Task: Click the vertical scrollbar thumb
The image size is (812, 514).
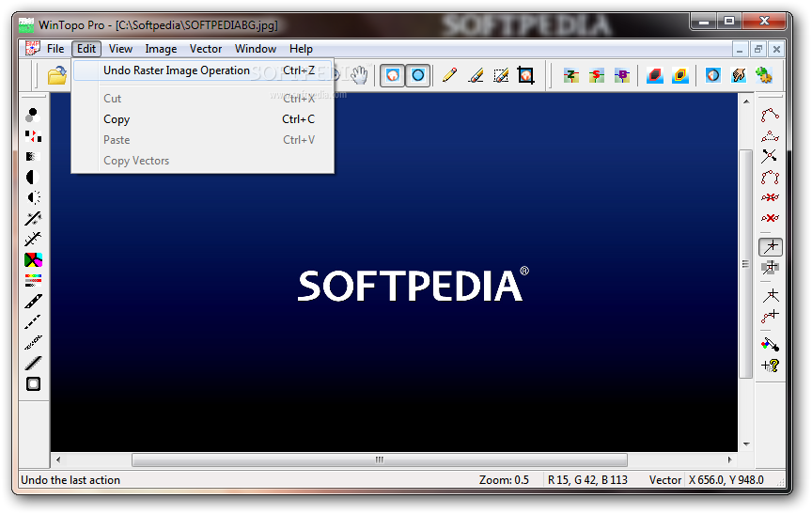Action: click(x=746, y=264)
